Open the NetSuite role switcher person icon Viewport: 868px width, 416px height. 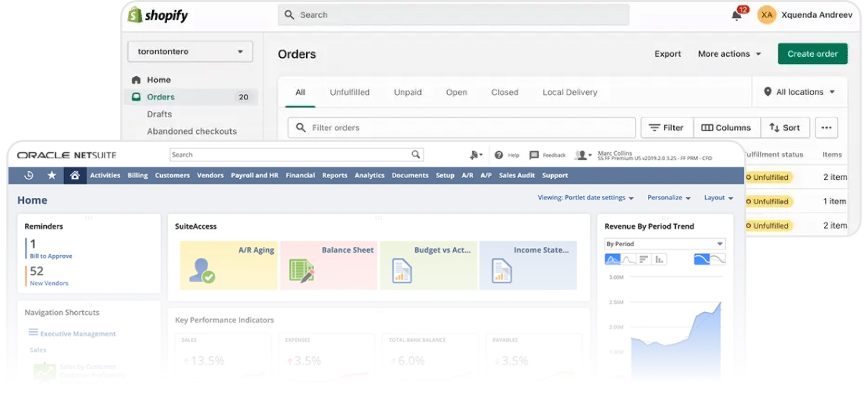pyautogui.click(x=583, y=155)
